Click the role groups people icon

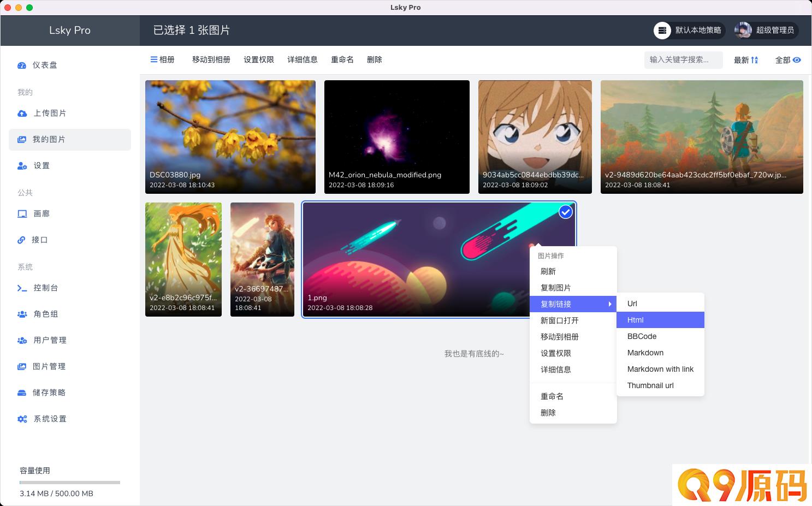click(22, 314)
